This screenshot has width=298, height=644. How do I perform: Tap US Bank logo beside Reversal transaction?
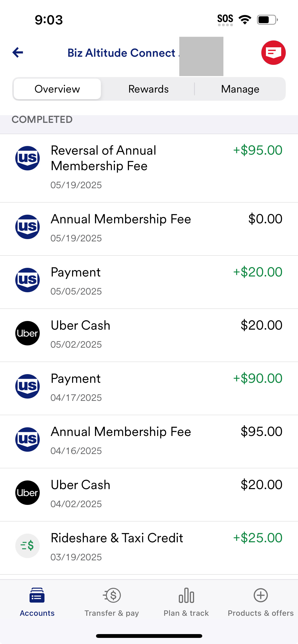point(28,158)
